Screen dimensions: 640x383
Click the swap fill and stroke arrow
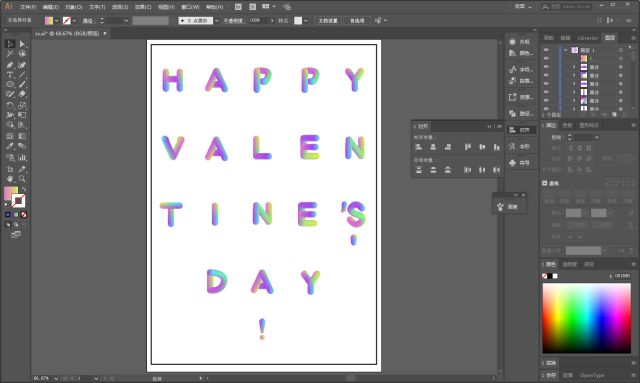tap(24, 189)
